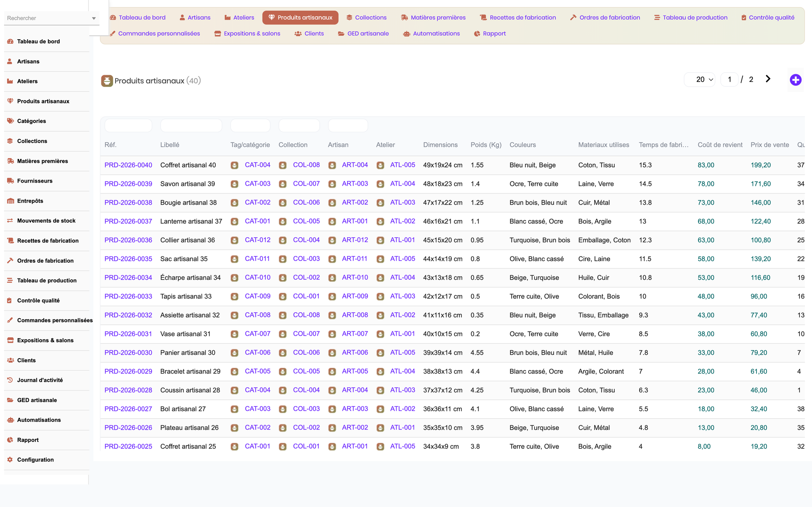Click the '199,20' price cell
This screenshot has height=507, width=812.
point(761,165)
